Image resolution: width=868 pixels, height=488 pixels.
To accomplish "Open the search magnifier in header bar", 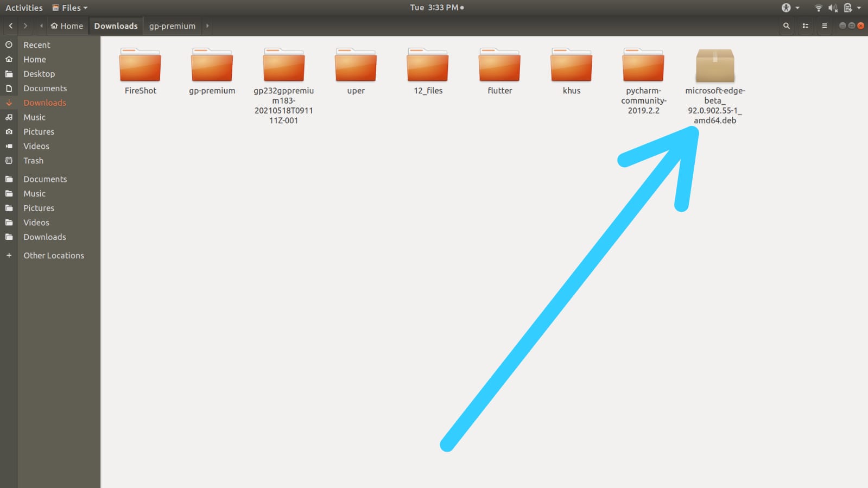I will (786, 26).
